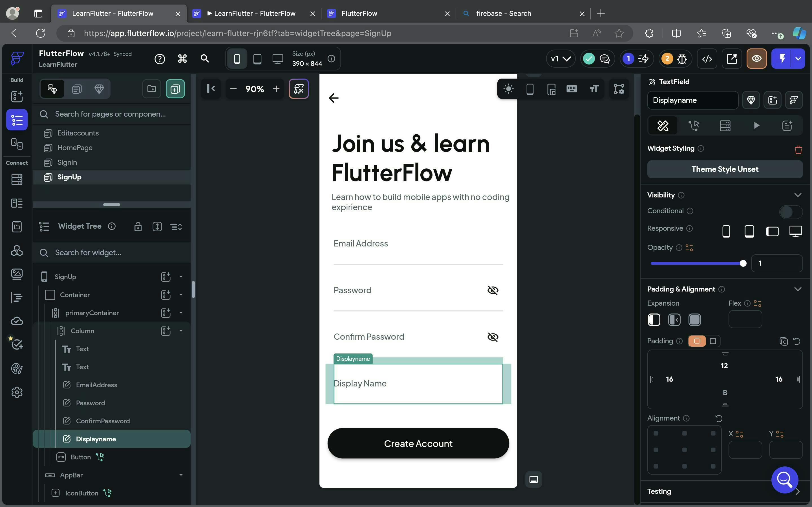812x507 pixels.
Task: Open the v1 version dropdown
Action: click(560, 59)
